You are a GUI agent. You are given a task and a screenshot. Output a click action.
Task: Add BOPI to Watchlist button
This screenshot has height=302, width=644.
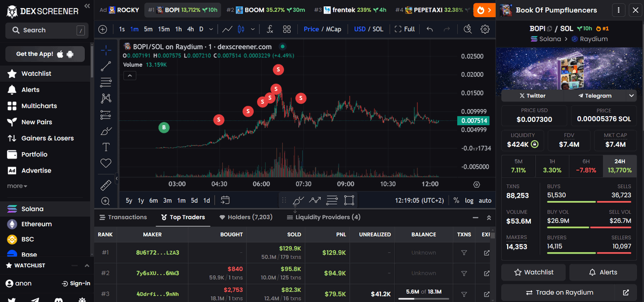(534, 272)
